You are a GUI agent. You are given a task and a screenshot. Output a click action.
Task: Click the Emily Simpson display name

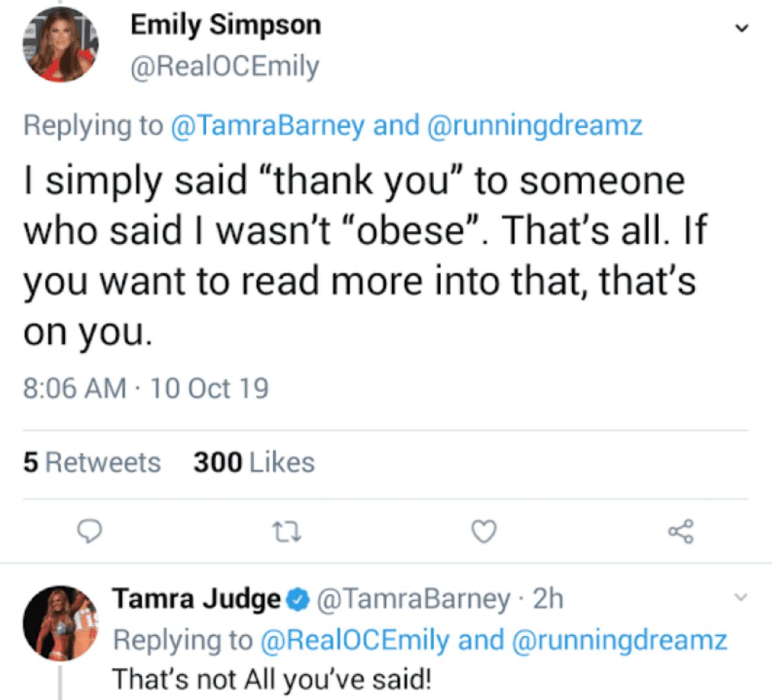point(225,25)
